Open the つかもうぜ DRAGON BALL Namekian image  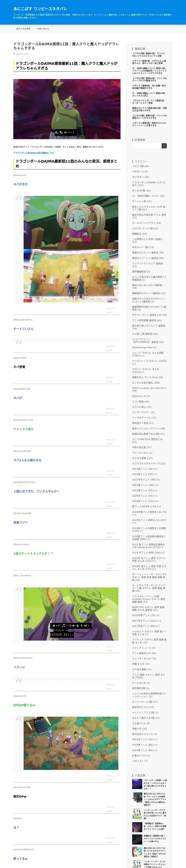coord(71,614)
